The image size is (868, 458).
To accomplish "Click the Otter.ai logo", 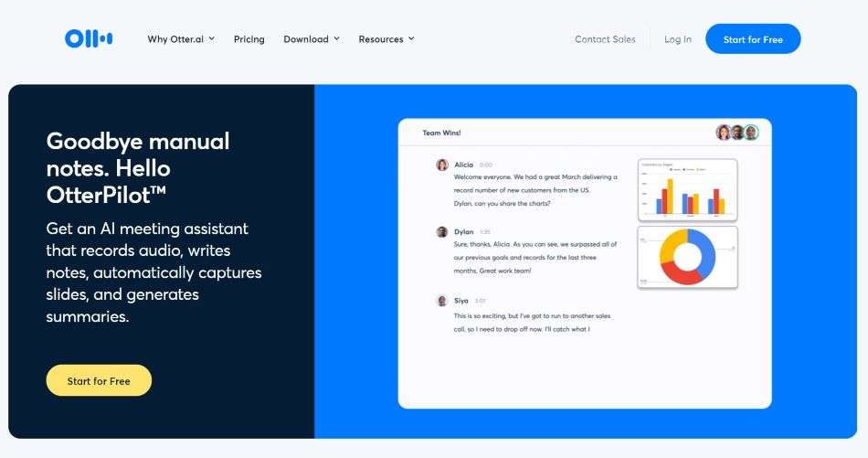I will tap(89, 38).
